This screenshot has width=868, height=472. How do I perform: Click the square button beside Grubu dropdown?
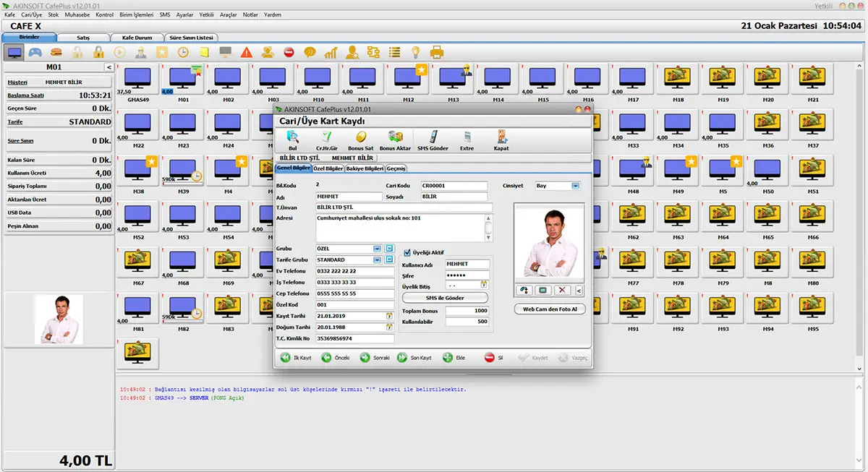pos(388,249)
